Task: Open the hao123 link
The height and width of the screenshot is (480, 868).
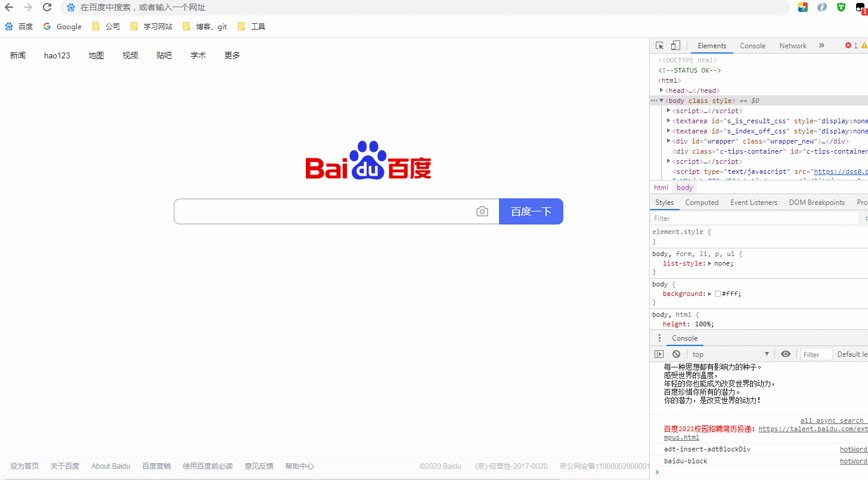Action: point(57,55)
